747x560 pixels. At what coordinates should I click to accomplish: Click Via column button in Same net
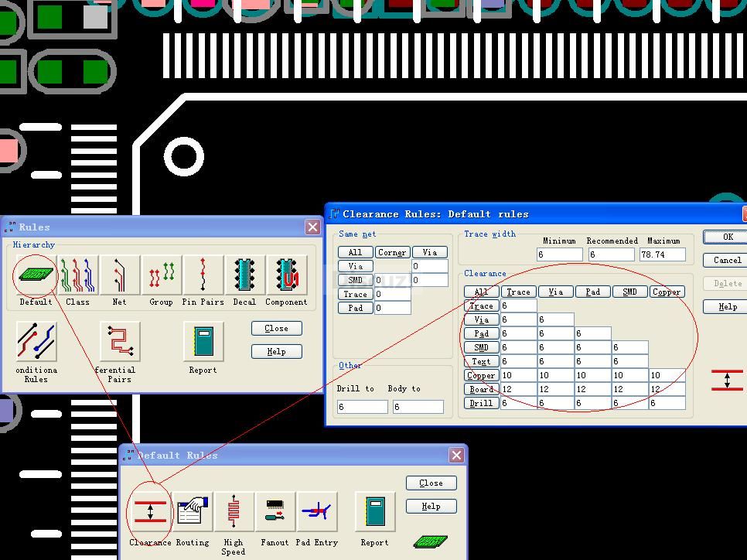[430, 252]
